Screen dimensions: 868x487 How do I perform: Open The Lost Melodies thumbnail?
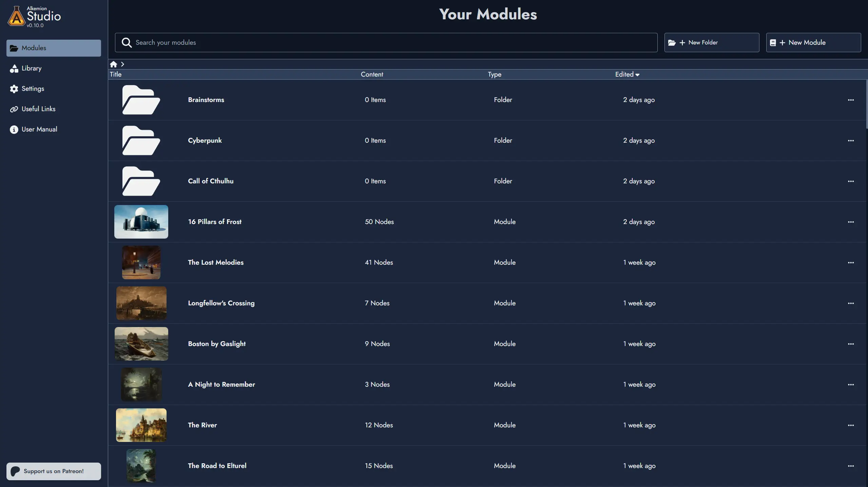141,262
